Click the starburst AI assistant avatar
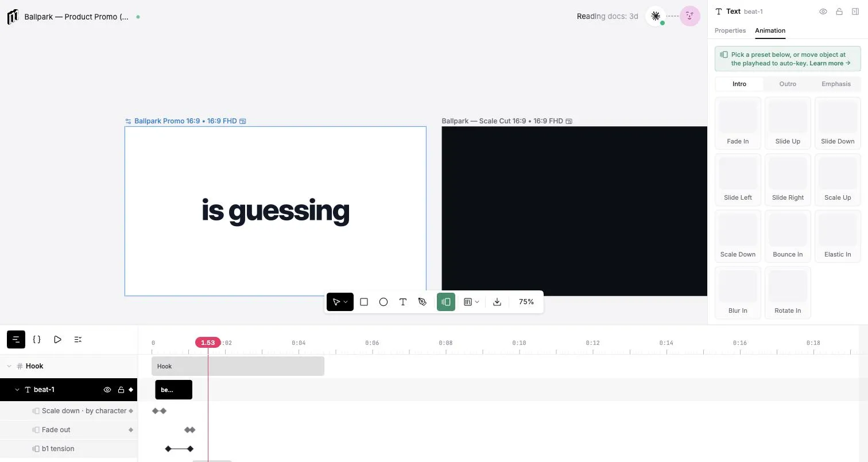Screen dimensions: 868x462 (x=656, y=16)
